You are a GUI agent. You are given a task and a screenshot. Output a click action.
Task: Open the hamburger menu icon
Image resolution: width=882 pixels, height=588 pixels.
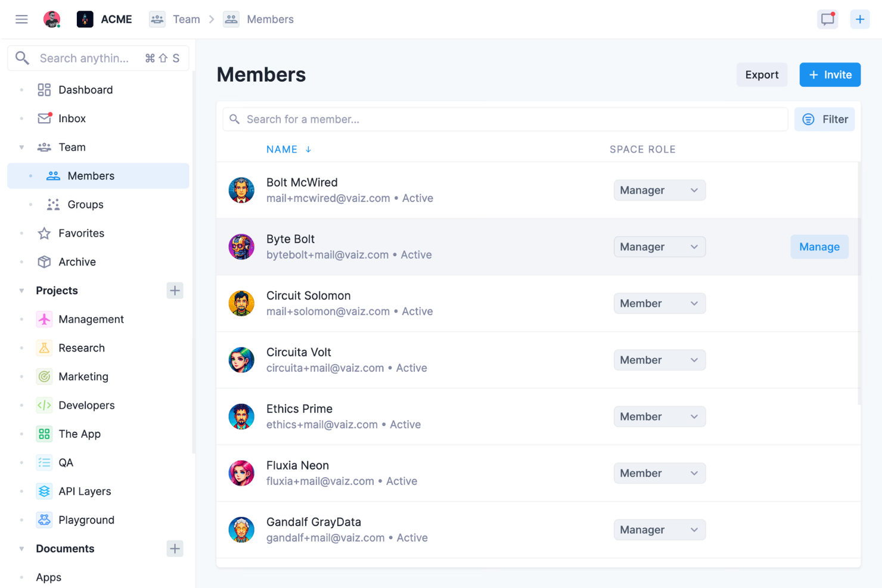pyautogui.click(x=21, y=18)
